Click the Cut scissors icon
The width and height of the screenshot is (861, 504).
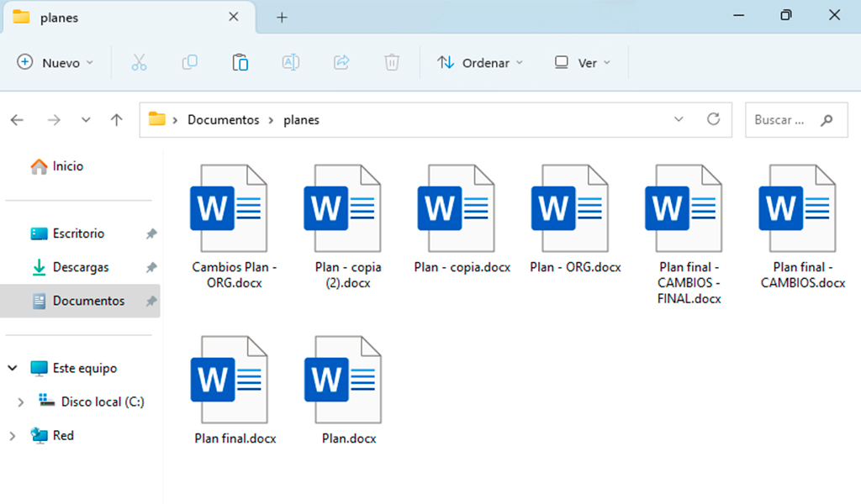(140, 62)
